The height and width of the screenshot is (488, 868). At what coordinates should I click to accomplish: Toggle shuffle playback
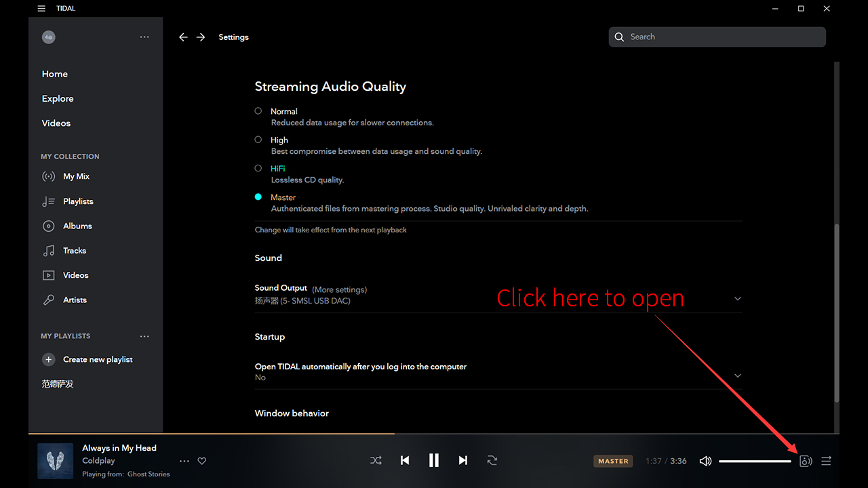click(x=376, y=460)
